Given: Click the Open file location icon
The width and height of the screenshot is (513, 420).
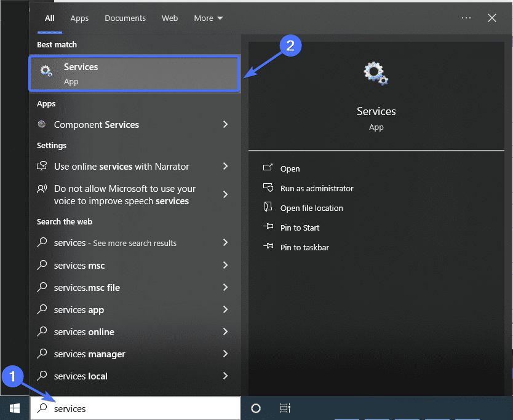Looking at the screenshot, I should click(268, 207).
